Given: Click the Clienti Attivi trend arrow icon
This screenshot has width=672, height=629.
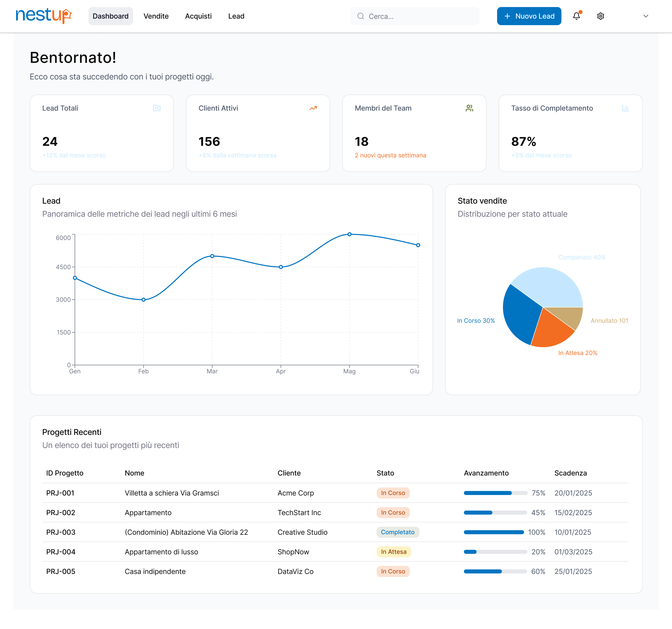Looking at the screenshot, I should click(313, 108).
